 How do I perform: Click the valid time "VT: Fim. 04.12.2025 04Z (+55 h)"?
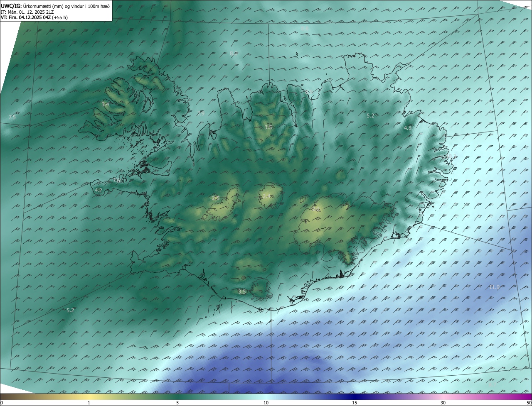tap(34, 17)
